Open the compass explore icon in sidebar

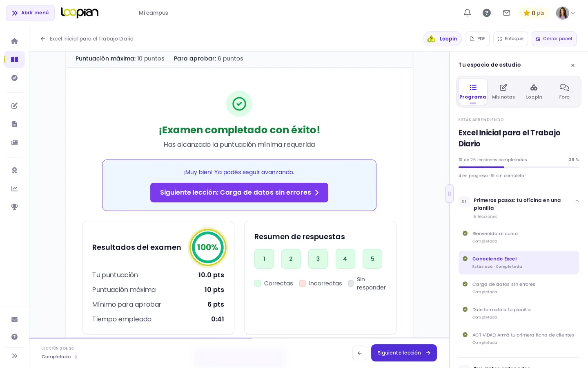click(14, 78)
